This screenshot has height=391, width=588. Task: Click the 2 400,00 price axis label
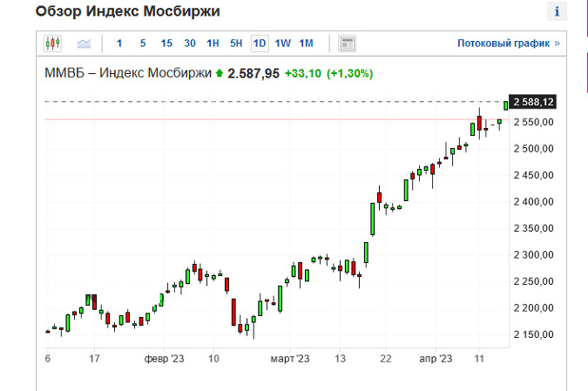(534, 202)
